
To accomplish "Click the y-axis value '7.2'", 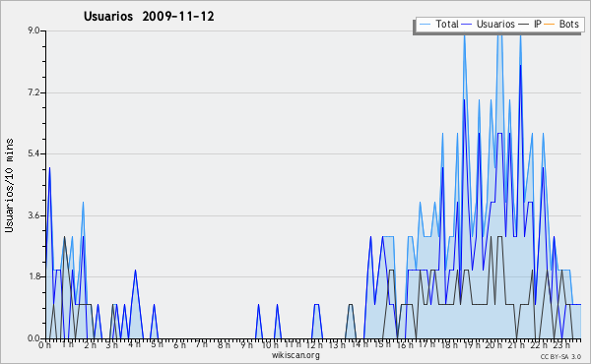I will point(33,92).
